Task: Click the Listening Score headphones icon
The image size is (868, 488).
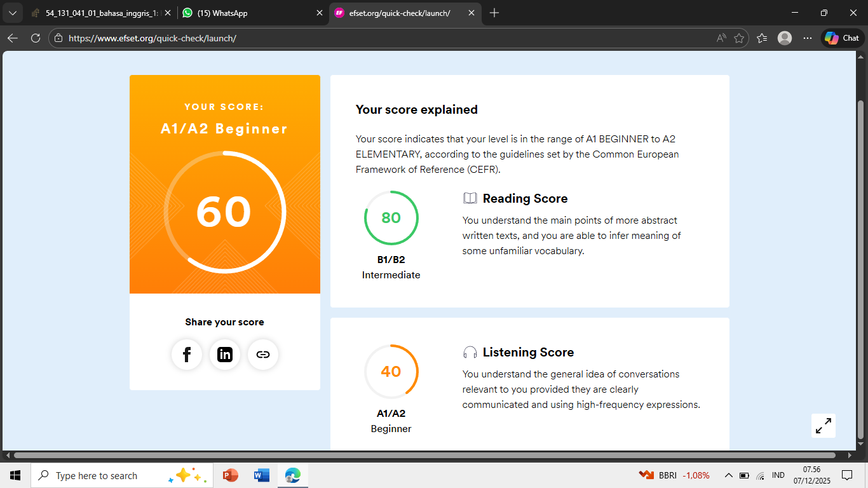Action: tap(470, 351)
